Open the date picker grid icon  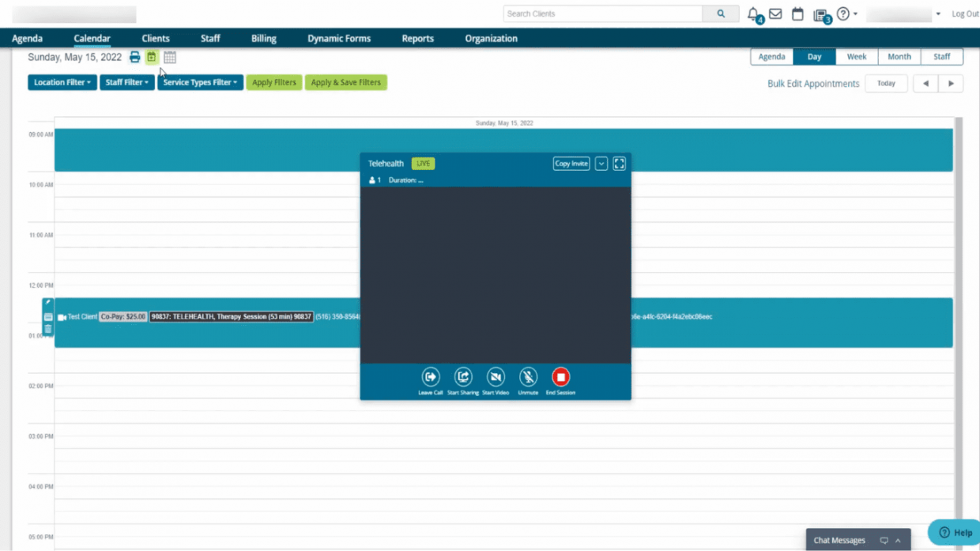pos(170,57)
